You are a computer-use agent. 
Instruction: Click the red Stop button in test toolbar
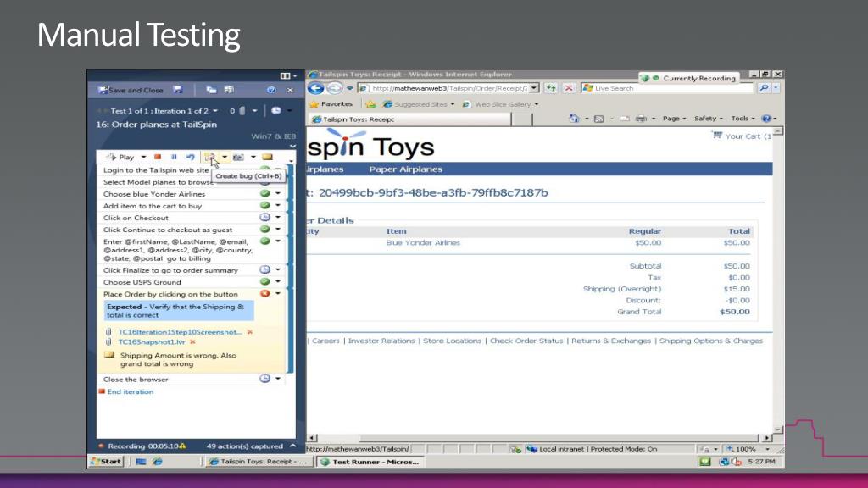click(x=158, y=157)
